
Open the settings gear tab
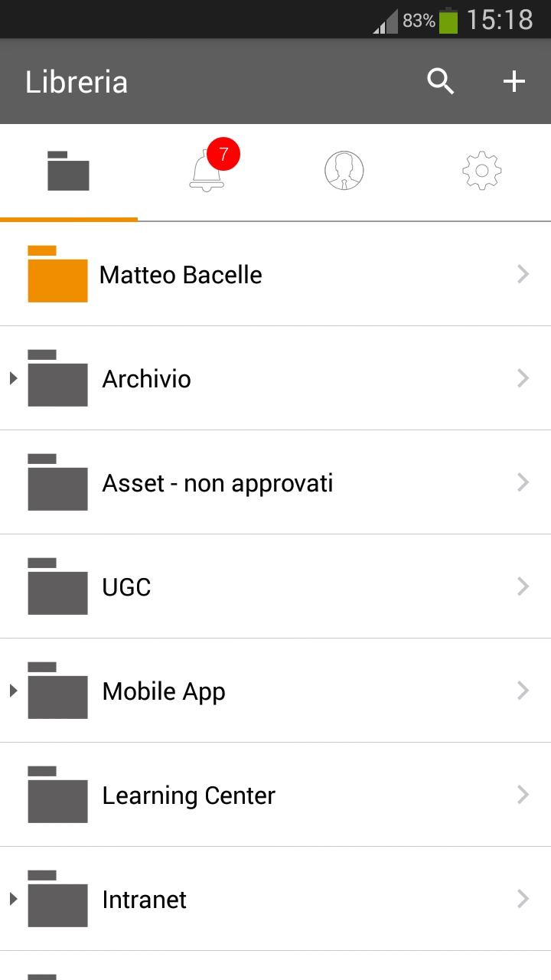tap(482, 170)
